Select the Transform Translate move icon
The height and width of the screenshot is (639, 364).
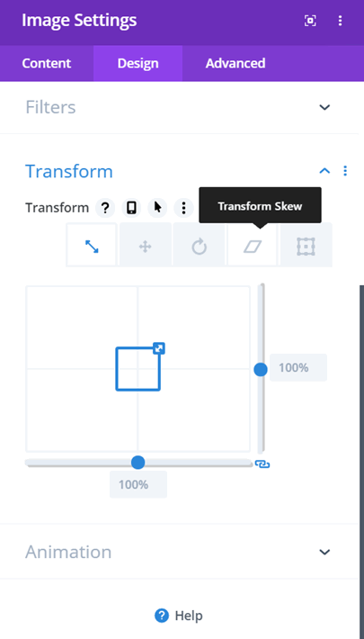point(146,247)
